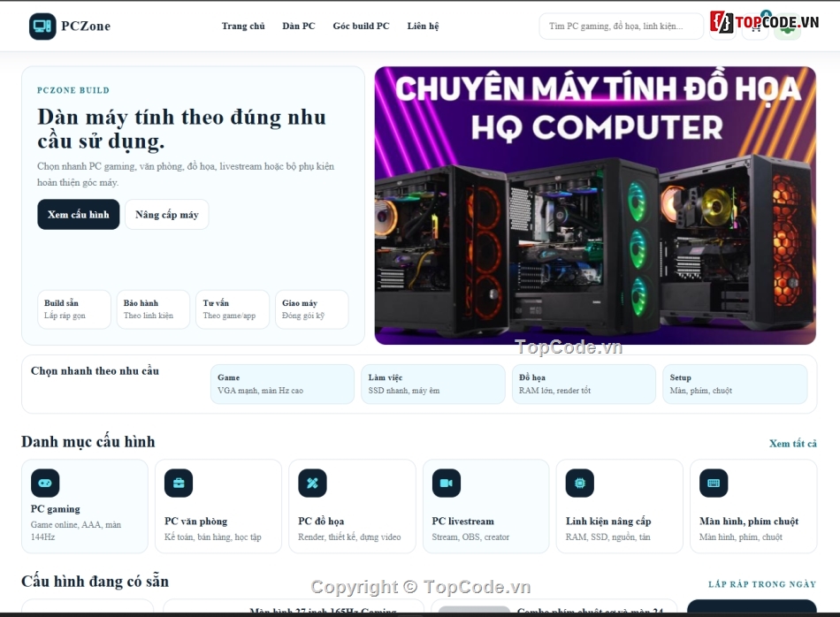Click the PC gaming gamepad icon
The height and width of the screenshot is (617, 840).
(x=45, y=484)
